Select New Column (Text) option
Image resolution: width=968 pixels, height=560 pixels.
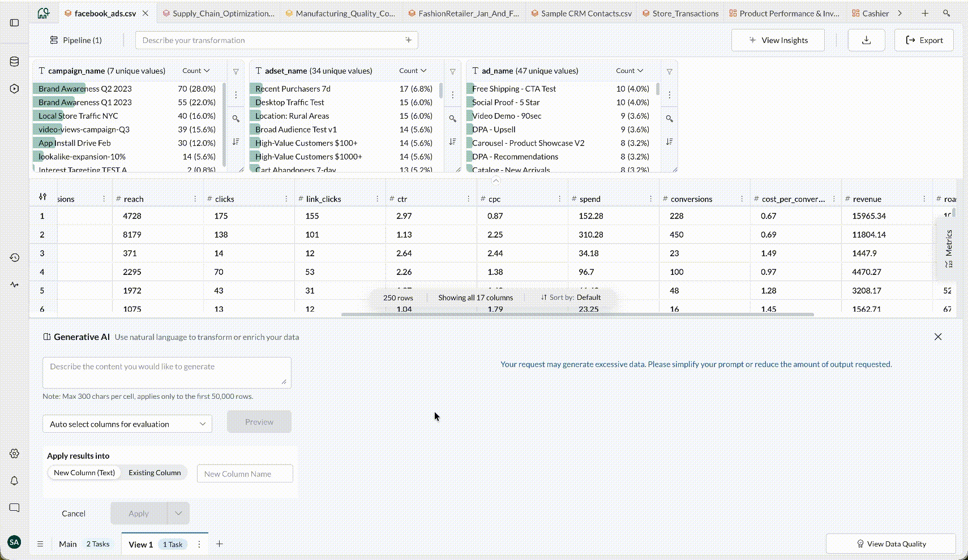click(84, 473)
